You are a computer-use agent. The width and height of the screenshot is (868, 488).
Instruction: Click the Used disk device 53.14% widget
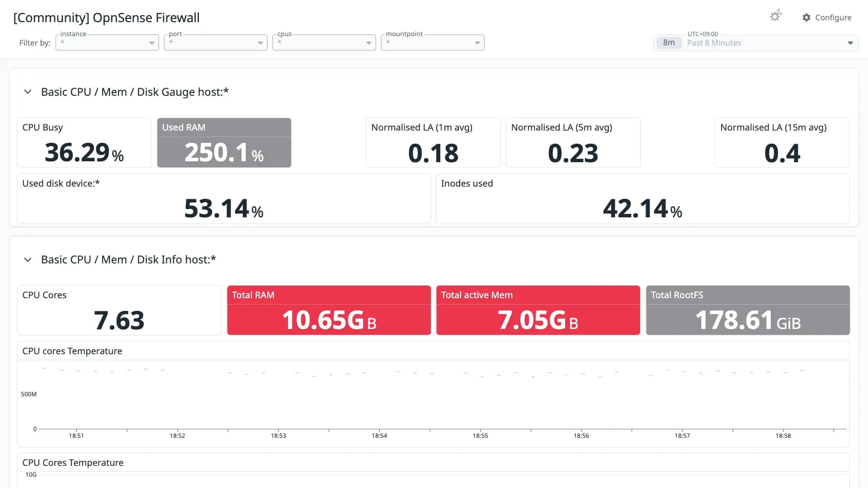point(224,199)
